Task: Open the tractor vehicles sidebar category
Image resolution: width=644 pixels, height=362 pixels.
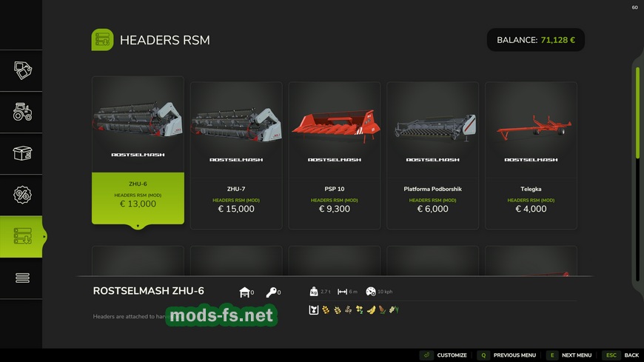Action: pos(23,112)
